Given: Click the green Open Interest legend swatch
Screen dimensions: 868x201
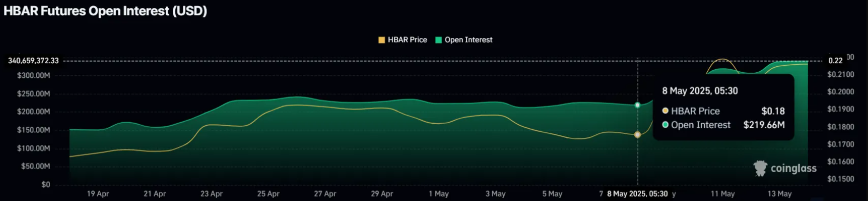Looking at the screenshot, I should [438, 40].
